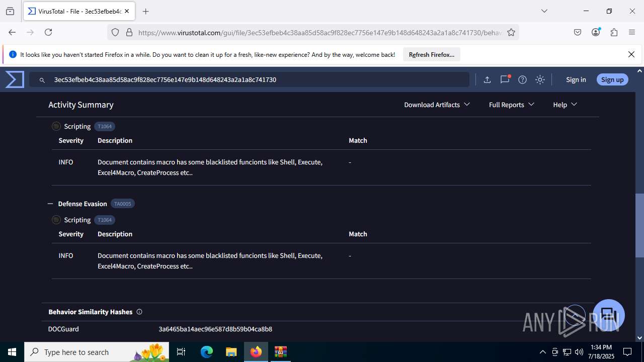
Task: Toggle the light/dark theme sun icon
Action: coord(540,79)
